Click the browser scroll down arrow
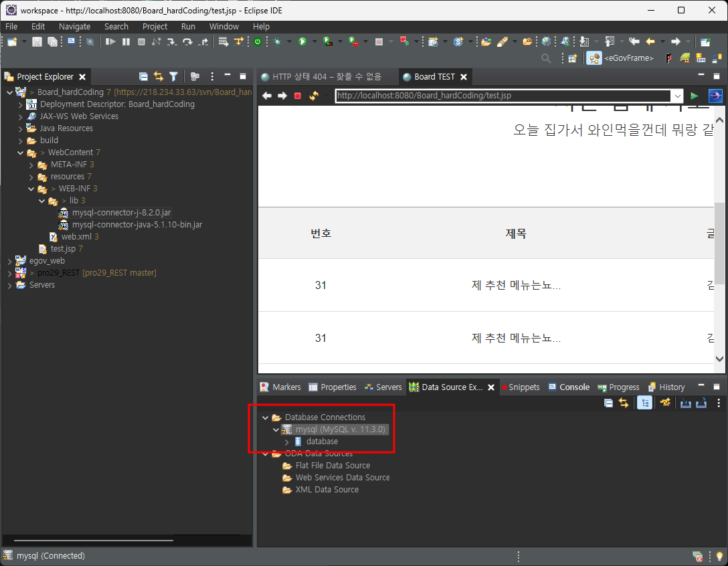Image resolution: width=728 pixels, height=566 pixels. 719,359
